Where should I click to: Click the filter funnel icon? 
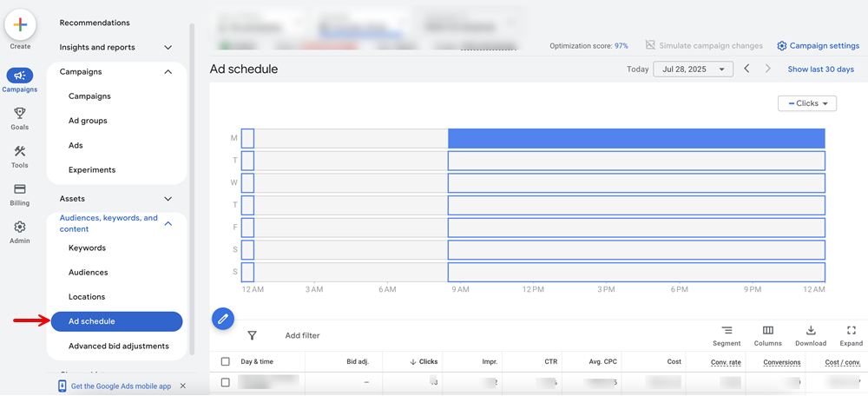(252, 335)
